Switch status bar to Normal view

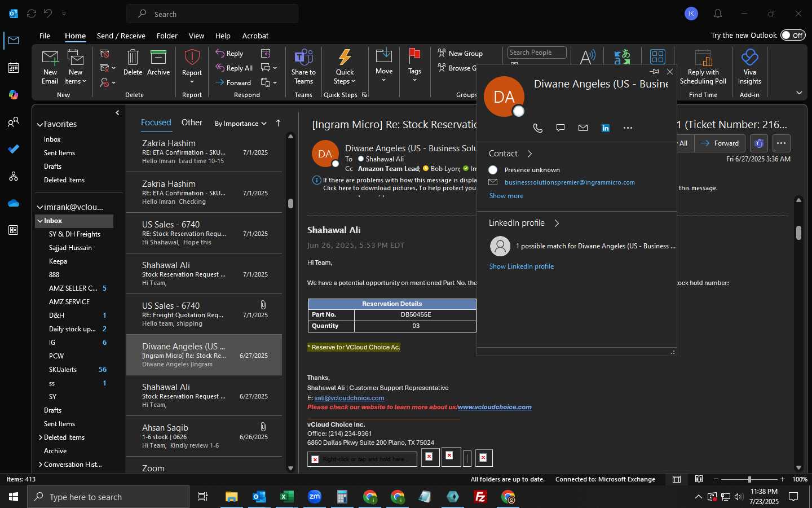(677, 479)
